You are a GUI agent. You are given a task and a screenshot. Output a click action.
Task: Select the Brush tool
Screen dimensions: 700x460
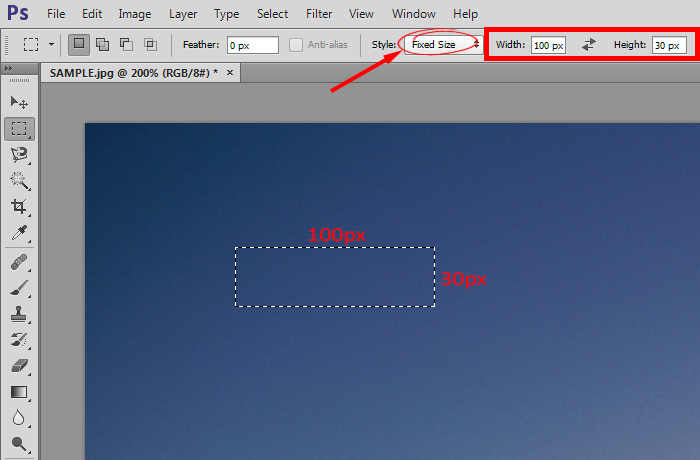tap(19, 288)
